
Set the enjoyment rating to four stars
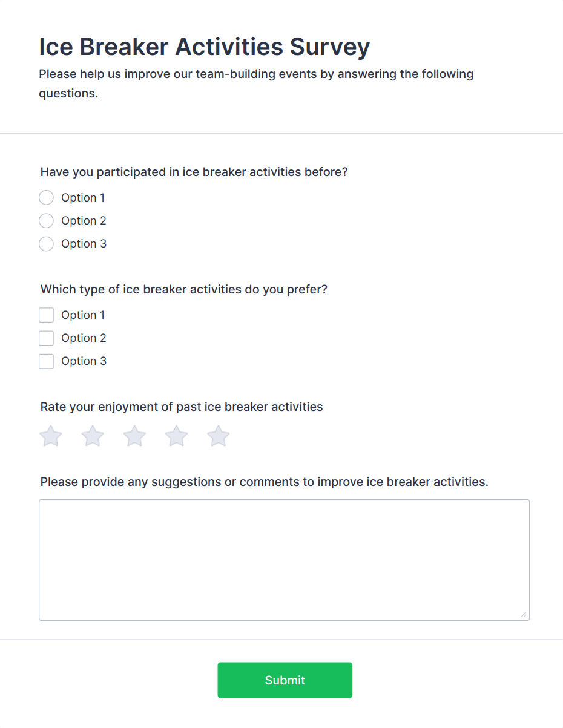click(176, 436)
